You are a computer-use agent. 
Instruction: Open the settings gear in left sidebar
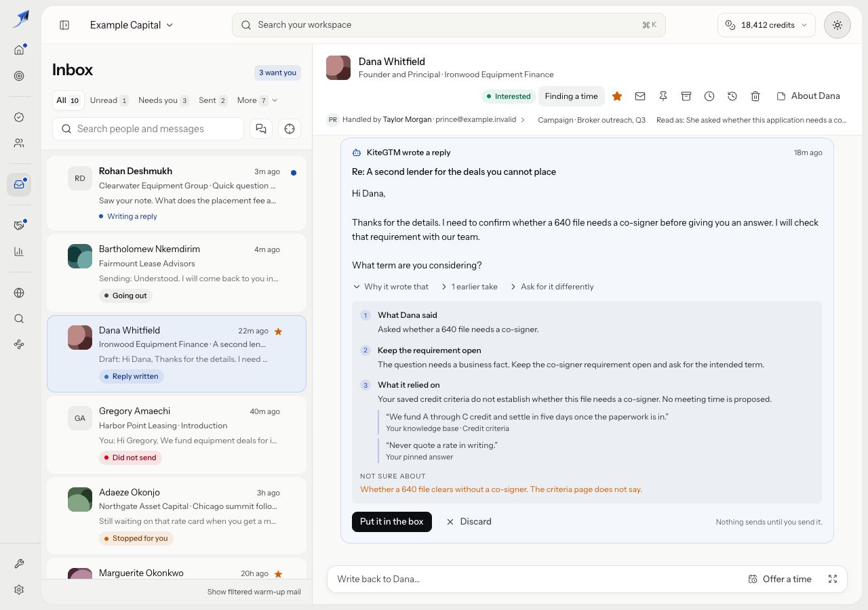click(19, 590)
